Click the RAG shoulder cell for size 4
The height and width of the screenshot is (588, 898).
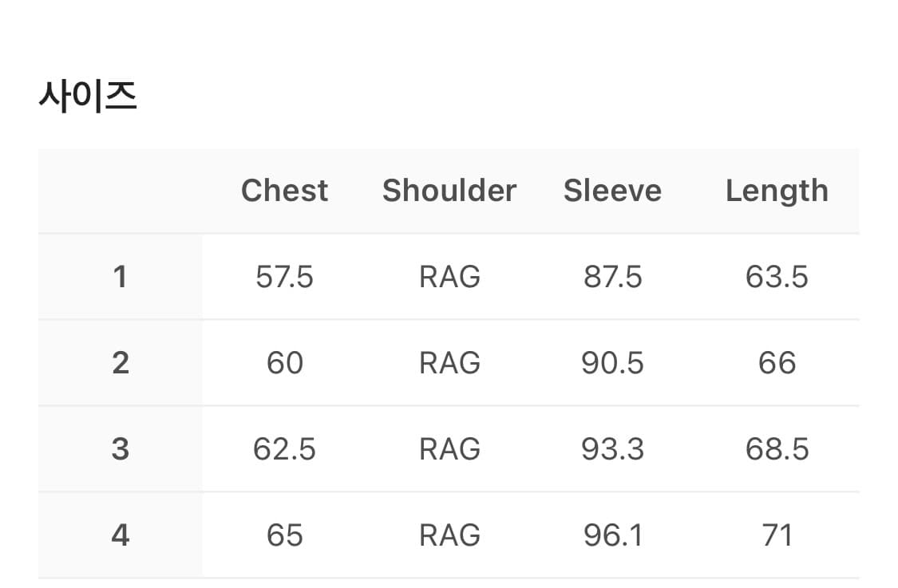[x=449, y=535]
